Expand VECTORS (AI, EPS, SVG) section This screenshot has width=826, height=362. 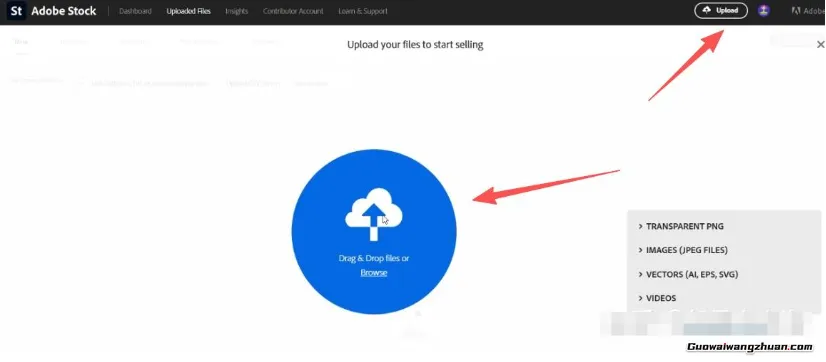(x=689, y=275)
